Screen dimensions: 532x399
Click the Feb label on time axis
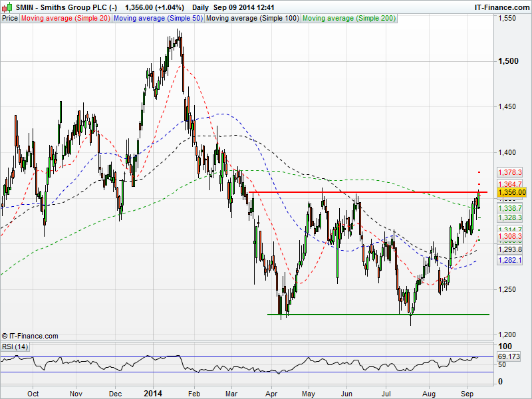click(x=194, y=394)
